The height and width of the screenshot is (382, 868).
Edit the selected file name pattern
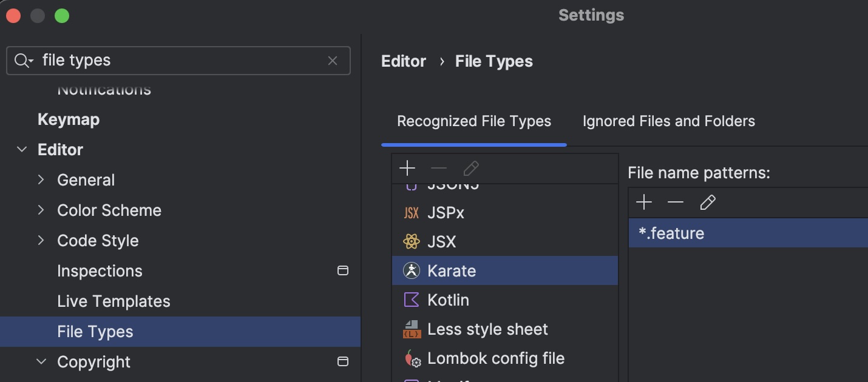pos(707,202)
